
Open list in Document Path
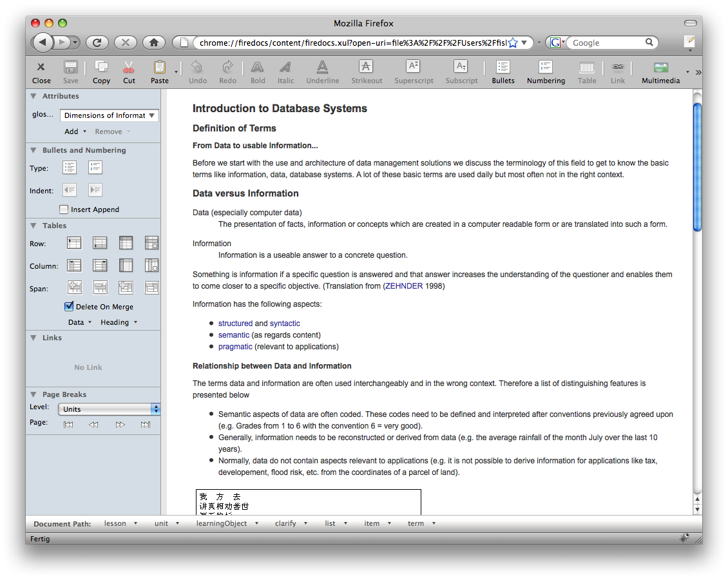click(x=336, y=523)
